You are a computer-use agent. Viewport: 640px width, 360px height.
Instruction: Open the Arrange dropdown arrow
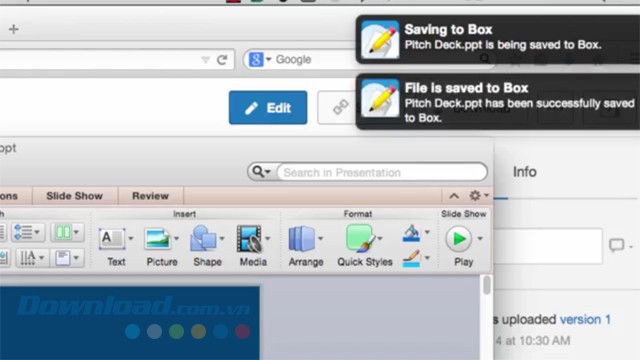(x=320, y=238)
